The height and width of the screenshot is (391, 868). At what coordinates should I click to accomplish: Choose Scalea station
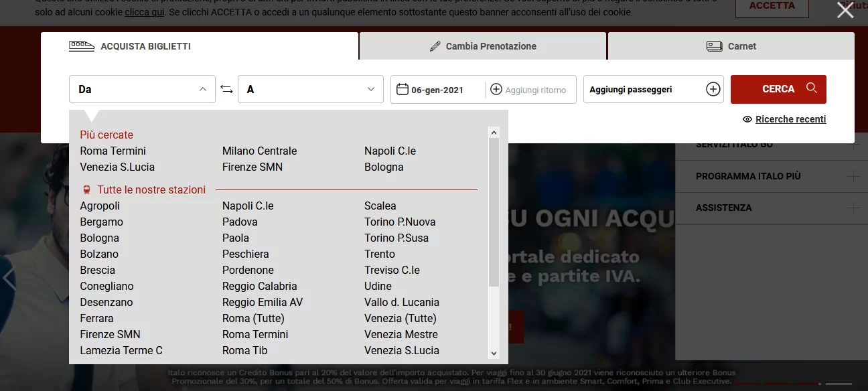[380, 206]
